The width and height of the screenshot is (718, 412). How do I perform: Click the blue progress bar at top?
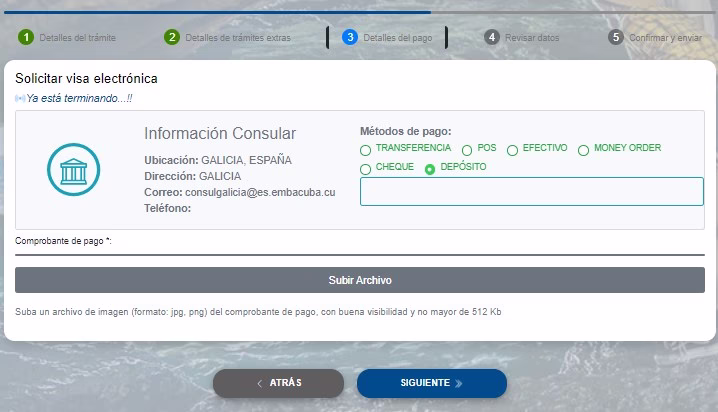[218, 12]
